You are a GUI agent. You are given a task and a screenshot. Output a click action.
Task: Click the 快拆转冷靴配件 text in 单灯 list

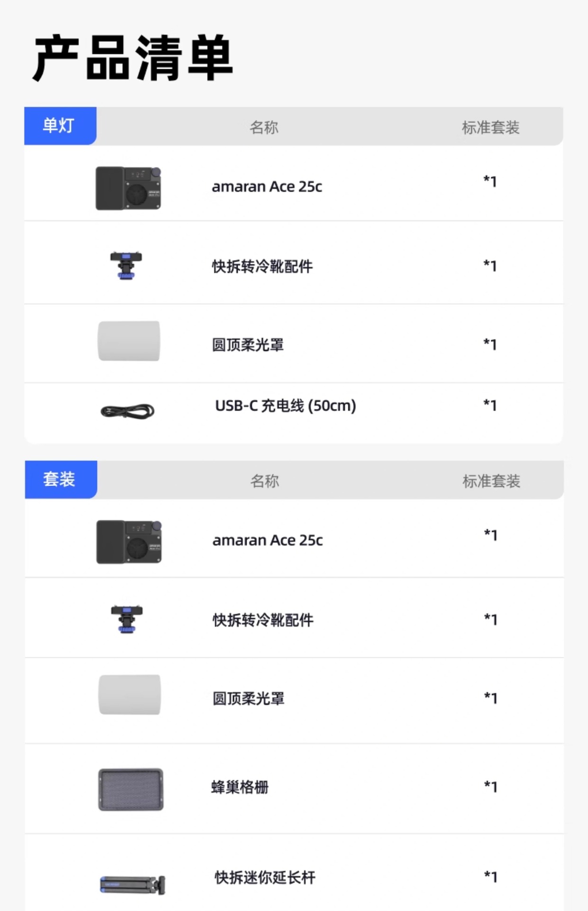(x=262, y=267)
